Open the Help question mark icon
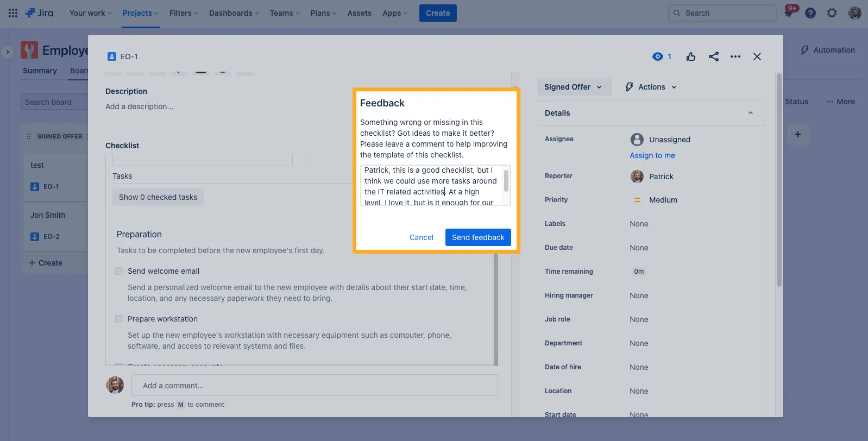 coord(810,13)
